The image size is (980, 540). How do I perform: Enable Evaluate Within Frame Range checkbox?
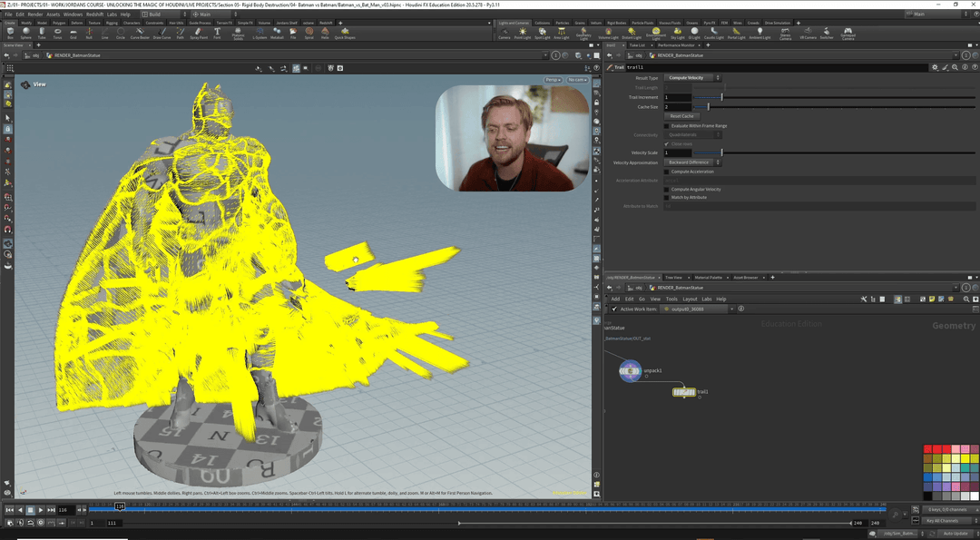pyautogui.click(x=667, y=125)
